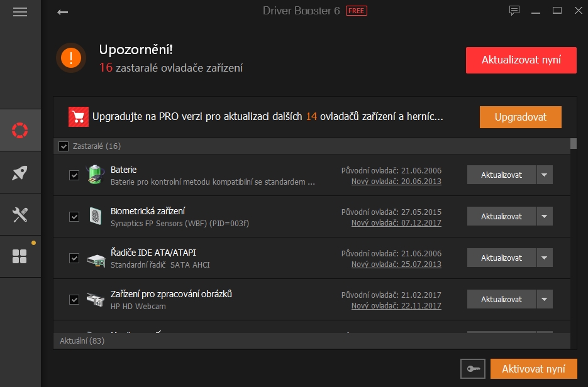The width and height of the screenshot is (588, 387).
Task: Maximize the Driver Booster window
Action: pos(557,11)
